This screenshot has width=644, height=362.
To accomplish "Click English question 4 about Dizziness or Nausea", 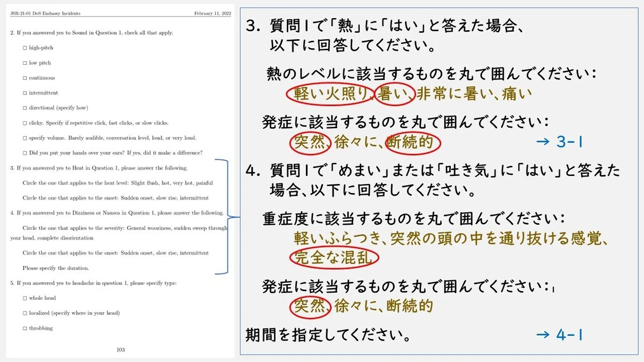I will [117, 213].
